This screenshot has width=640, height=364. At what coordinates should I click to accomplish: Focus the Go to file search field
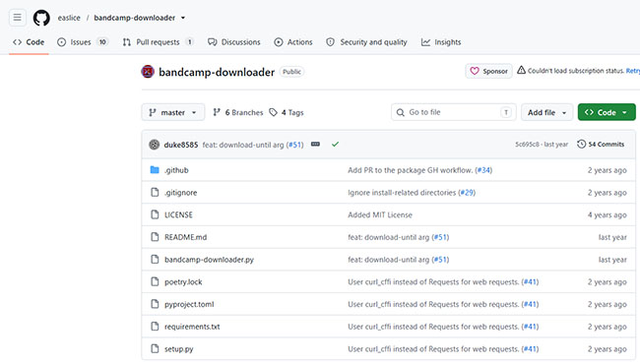(454, 112)
